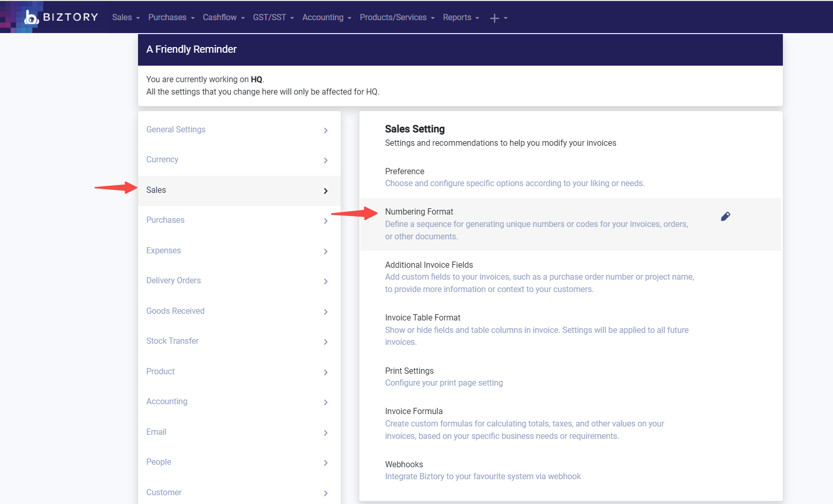Click the dropdown caret next to plus icon
833x504 pixels.
pos(506,18)
